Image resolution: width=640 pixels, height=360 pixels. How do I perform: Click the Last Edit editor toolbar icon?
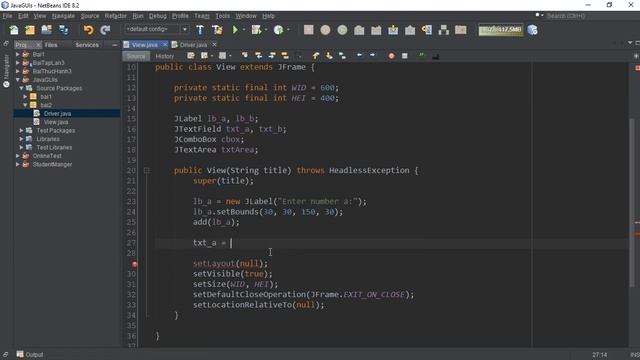[191, 56]
